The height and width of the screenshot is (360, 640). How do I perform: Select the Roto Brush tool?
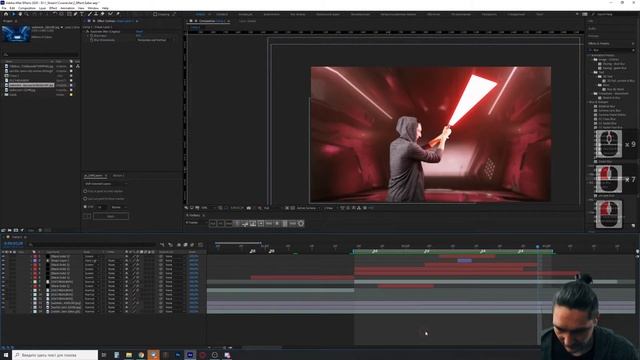(110, 14)
